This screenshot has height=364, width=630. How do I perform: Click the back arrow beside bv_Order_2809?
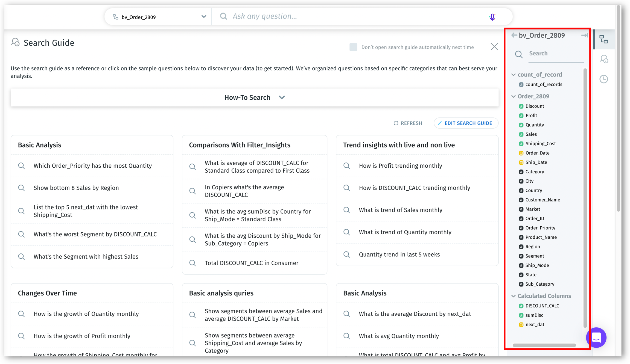[514, 35]
